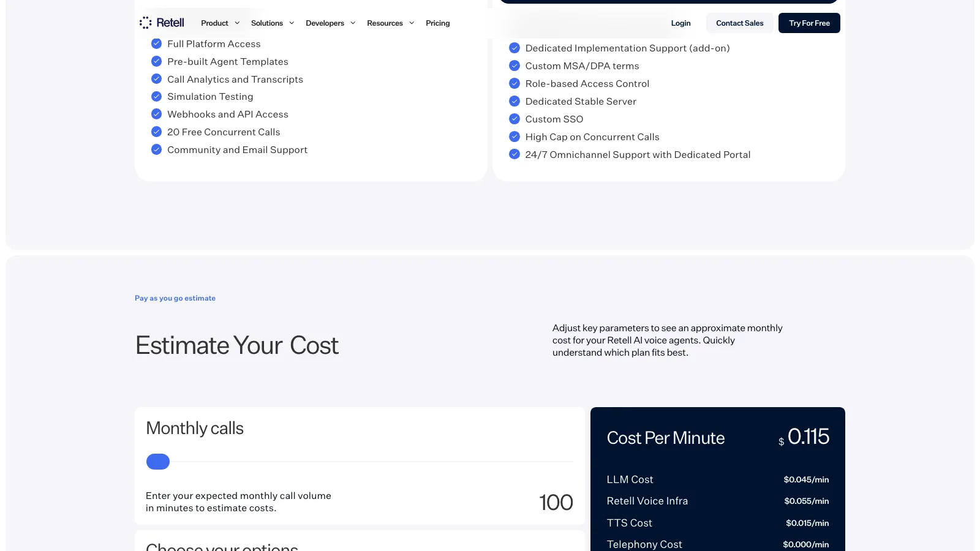Click checkmark icon beside Role-based Access Control

click(514, 83)
